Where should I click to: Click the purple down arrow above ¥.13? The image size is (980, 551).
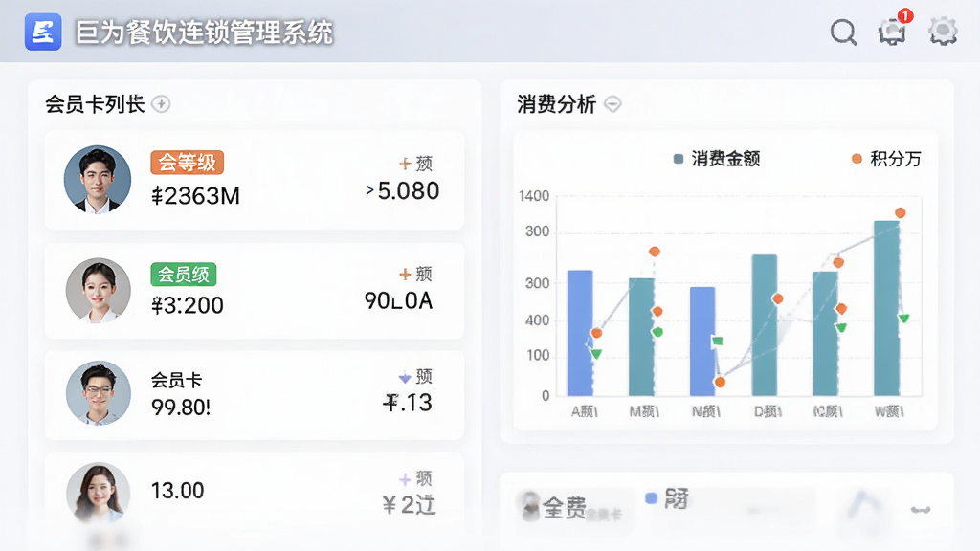tap(405, 377)
